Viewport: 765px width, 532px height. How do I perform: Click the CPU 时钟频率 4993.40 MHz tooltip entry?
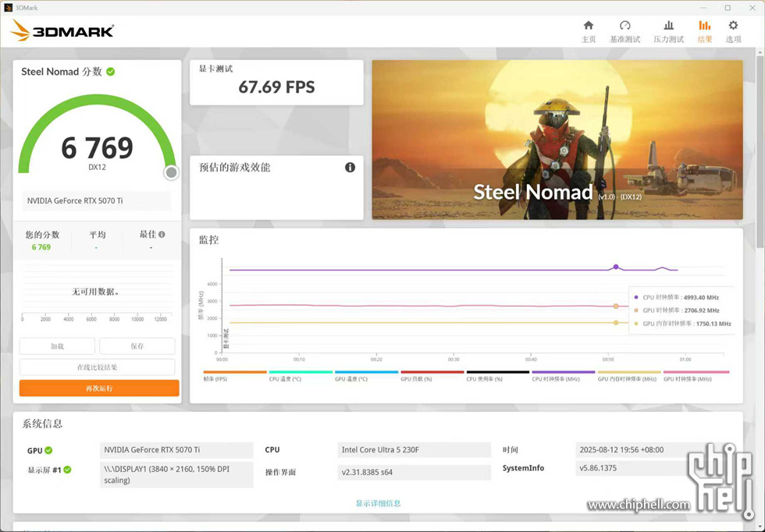click(x=676, y=297)
